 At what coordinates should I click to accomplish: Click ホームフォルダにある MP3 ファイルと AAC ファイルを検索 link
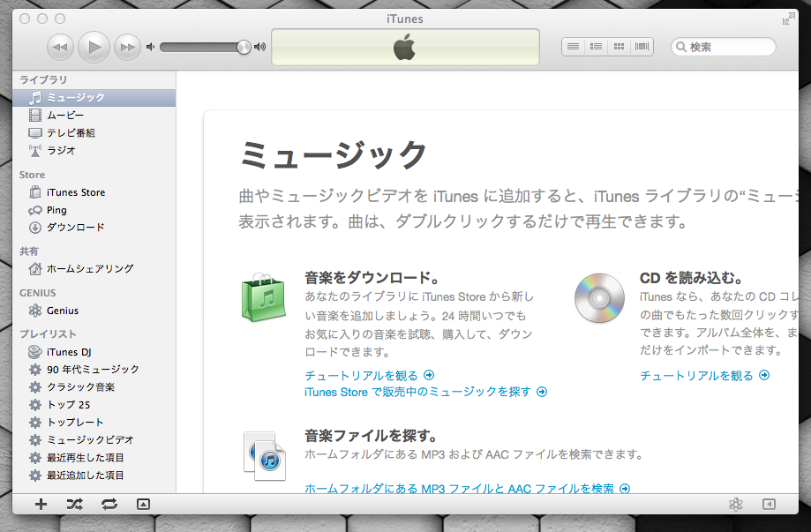[468, 488]
